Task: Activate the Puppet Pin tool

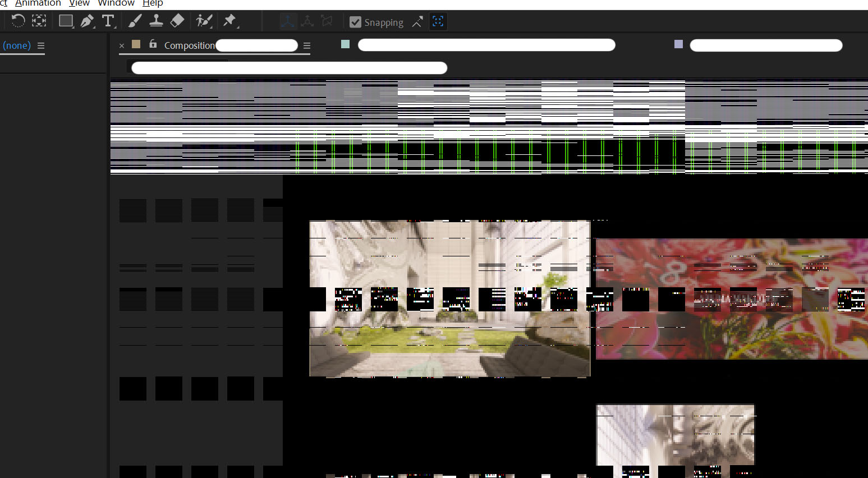Action: (x=229, y=21)
